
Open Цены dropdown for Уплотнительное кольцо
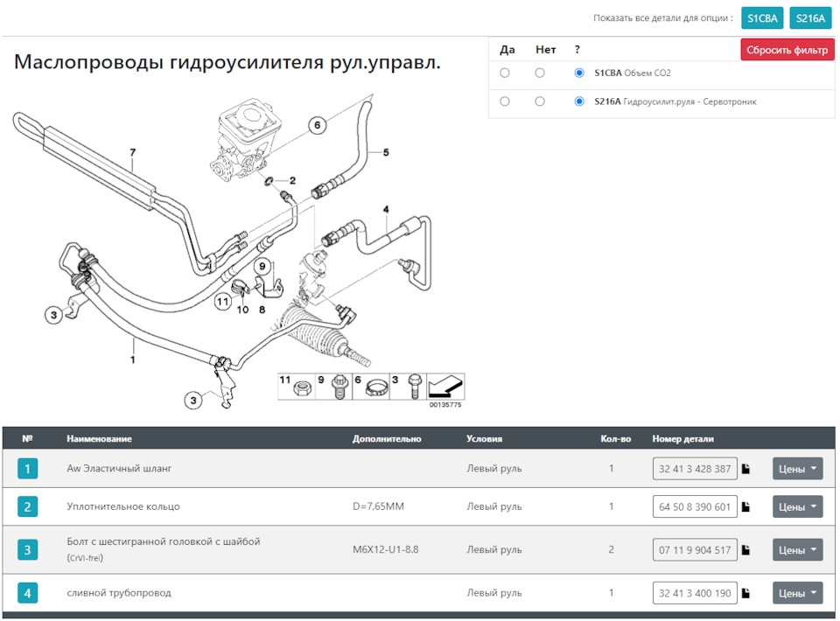point(796,506)
